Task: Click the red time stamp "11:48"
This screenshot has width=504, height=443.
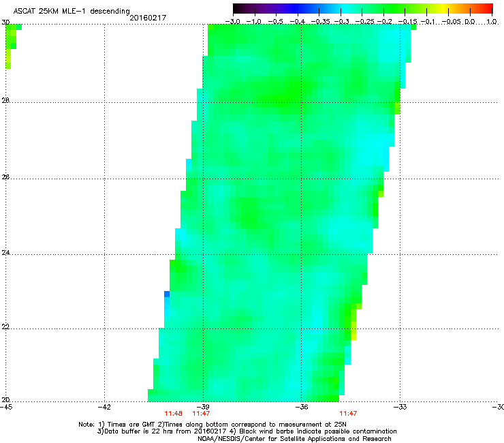Action: coord(173,414)
